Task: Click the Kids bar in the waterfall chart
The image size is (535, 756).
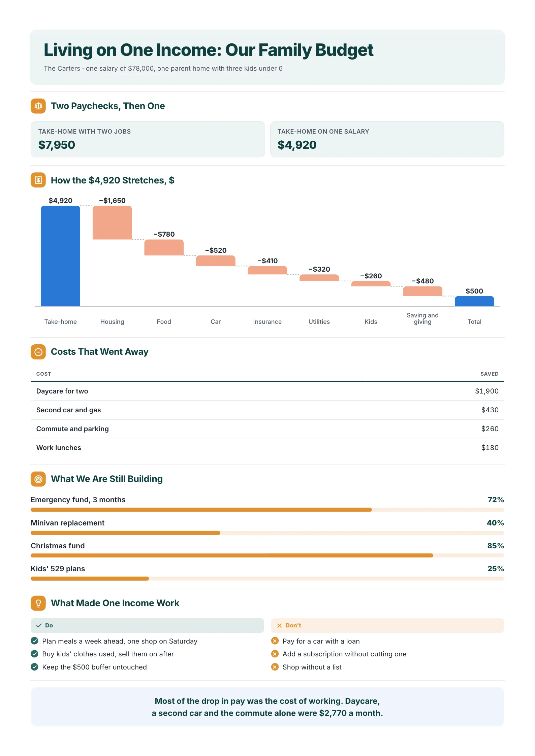Action: coord(371,284)
